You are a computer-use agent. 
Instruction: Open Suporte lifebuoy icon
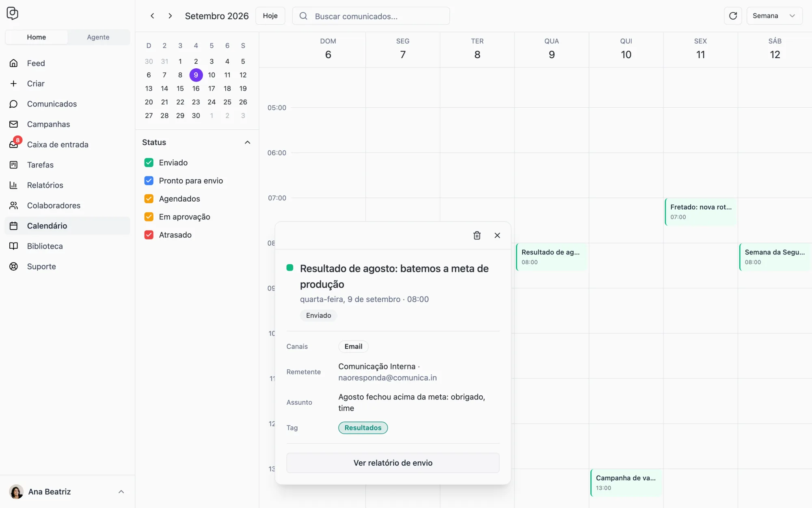pyautogui.click(x=13, y=267)
